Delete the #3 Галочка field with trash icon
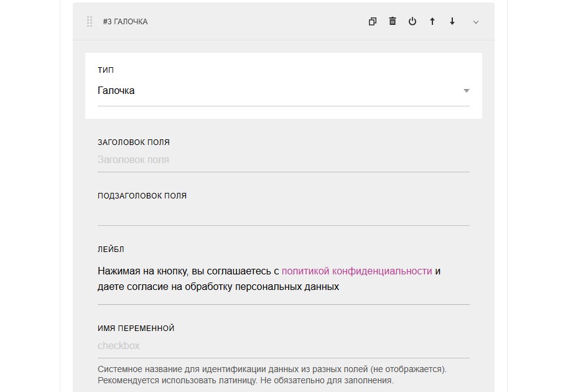This screenshot has width=568, height=392. tap(393, 22)
